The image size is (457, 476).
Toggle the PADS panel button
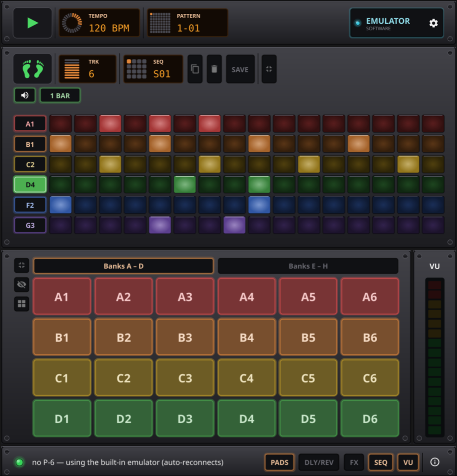(279, 463)
